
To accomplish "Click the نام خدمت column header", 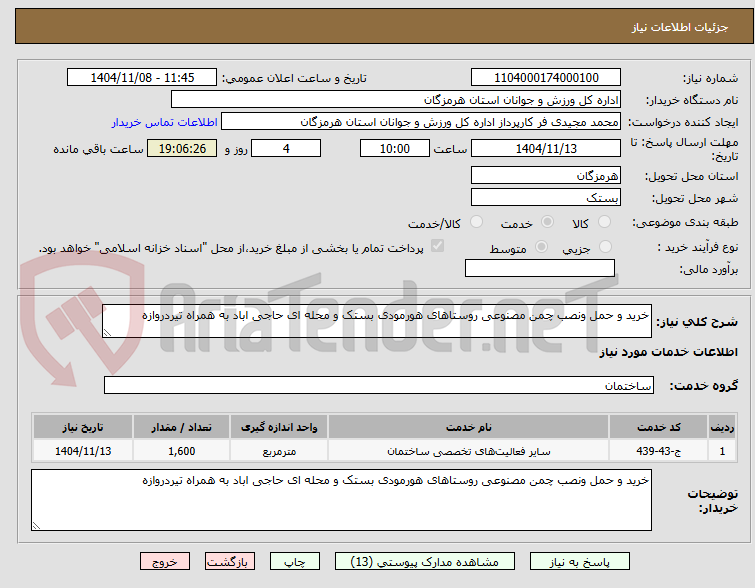I will (x=469, y=427).
